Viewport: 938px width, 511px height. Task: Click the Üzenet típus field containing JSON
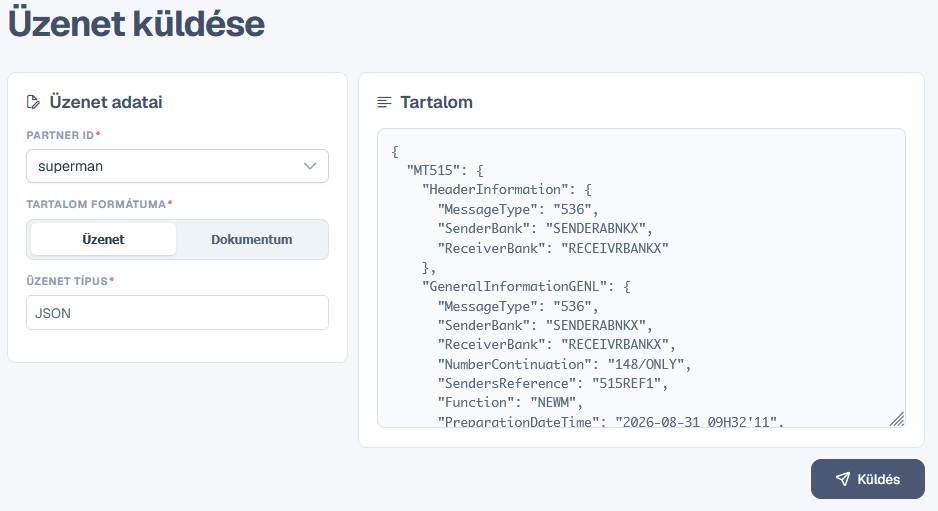click(x=177, y=312)
